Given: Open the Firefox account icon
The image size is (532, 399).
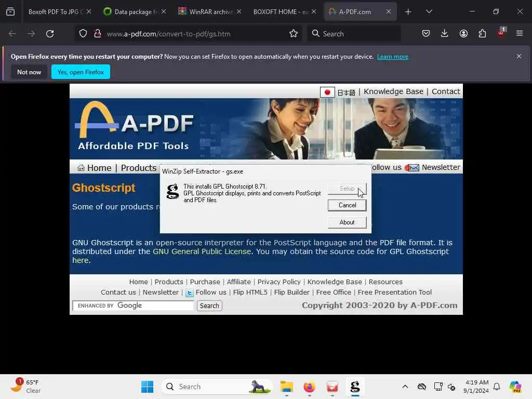Looking at the screenshot, I should point(463,33).
